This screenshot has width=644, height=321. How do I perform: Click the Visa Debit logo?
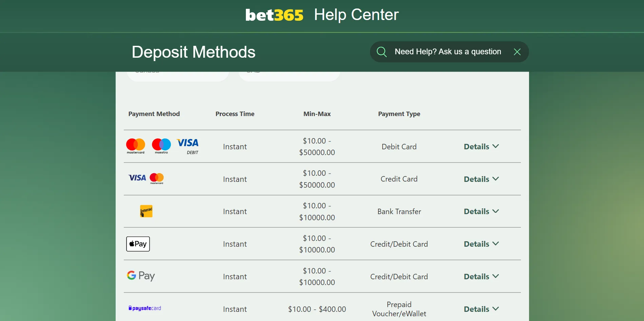pos(188,146)
